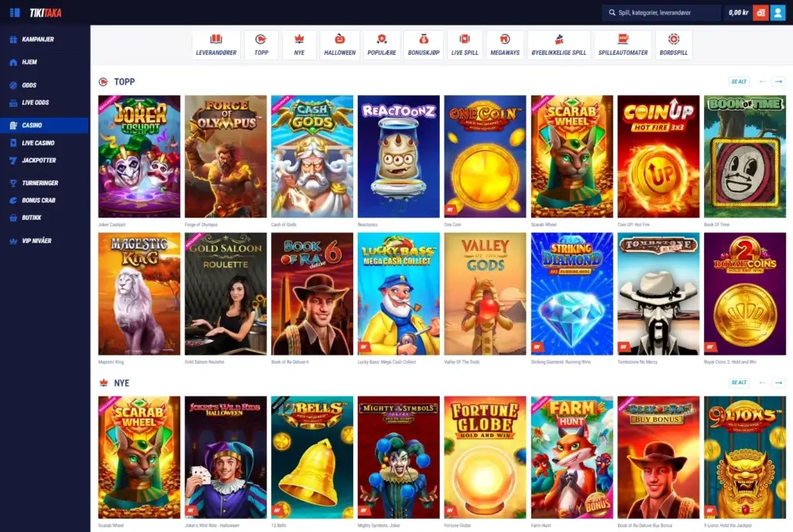The height and width of the screenshot is (532, 793).
Task: Open the Valley of the Gods thumbnail
Action: tap(485, 293)
